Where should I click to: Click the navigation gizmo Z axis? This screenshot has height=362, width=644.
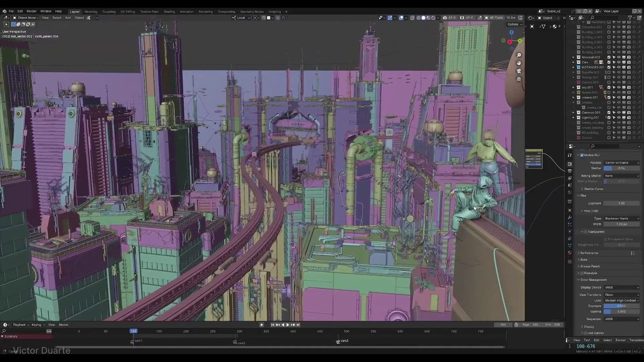[511, 33]
